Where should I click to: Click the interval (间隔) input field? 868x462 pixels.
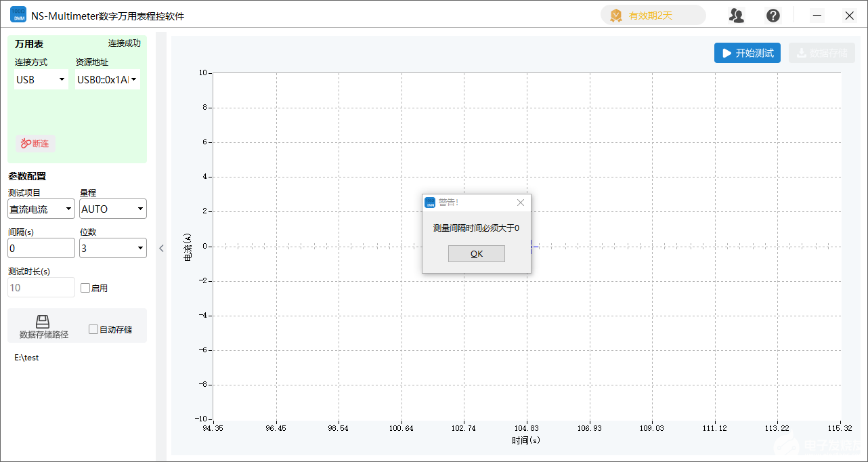41,249
